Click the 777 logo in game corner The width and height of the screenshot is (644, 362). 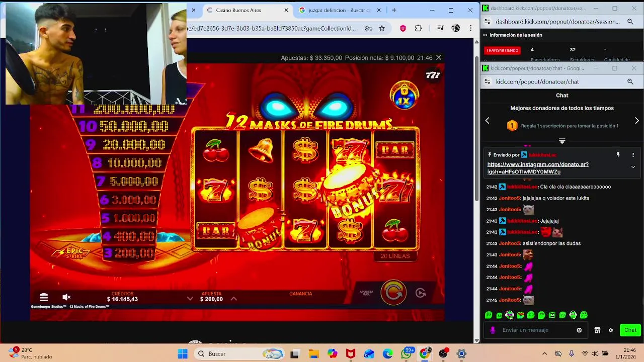(x=433, y=75)
